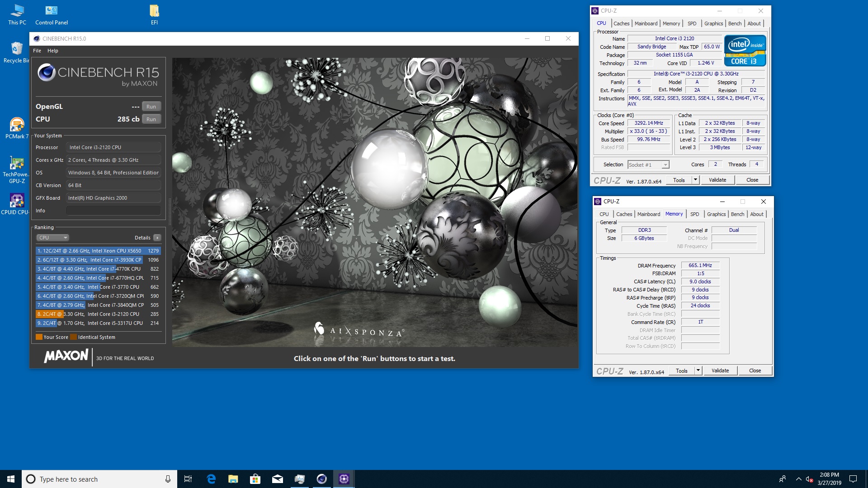Open Microsoft Store from taskbar

(255, 479)
